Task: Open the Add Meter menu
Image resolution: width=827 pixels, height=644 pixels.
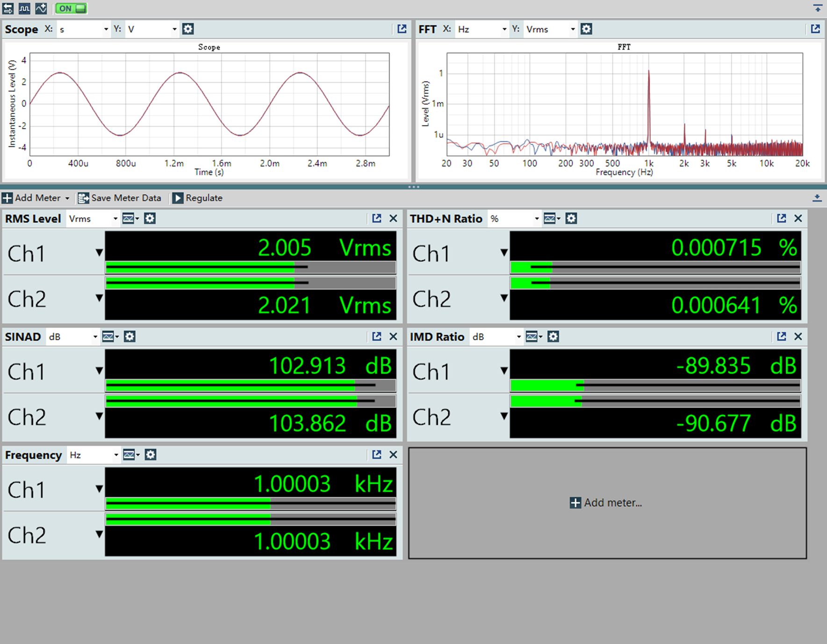Action: [36, 198]
